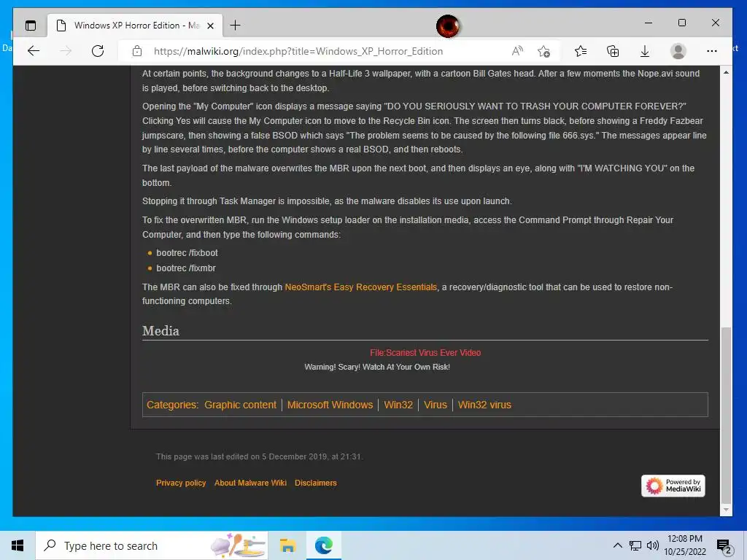The width and height of the screenshot is (747, 560).
Task: Open the browser profile menu
Action: [678, 51]
